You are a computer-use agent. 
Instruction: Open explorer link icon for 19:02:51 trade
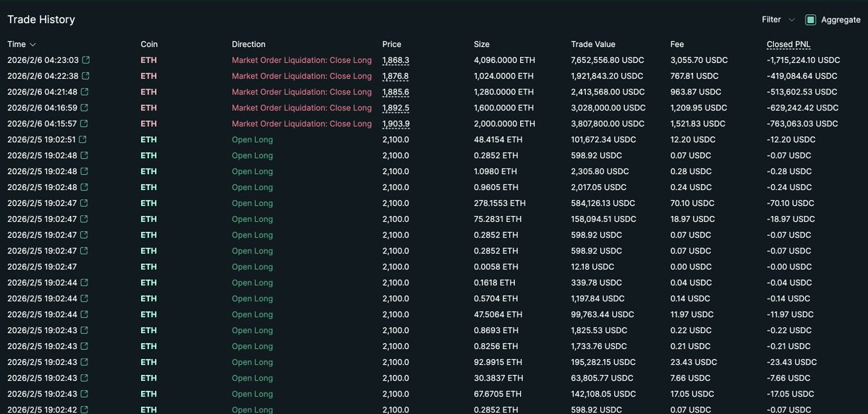pos(82,139)
